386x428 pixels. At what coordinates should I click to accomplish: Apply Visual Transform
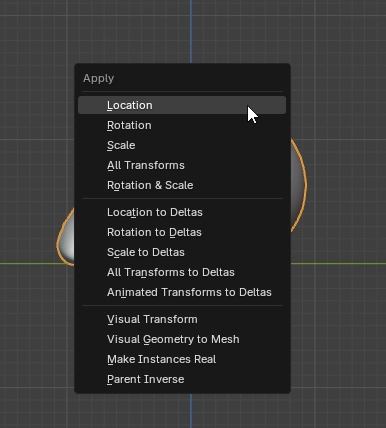(182, 319)
